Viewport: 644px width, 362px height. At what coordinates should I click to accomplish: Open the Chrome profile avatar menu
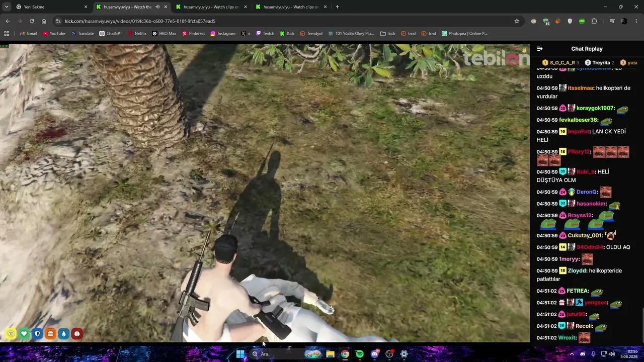pos(624,21)
